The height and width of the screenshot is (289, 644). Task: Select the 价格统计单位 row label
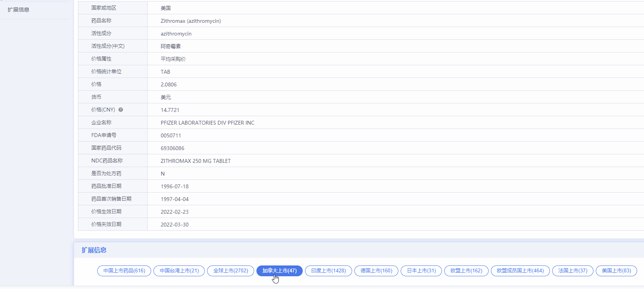click(x=106, y=71)
